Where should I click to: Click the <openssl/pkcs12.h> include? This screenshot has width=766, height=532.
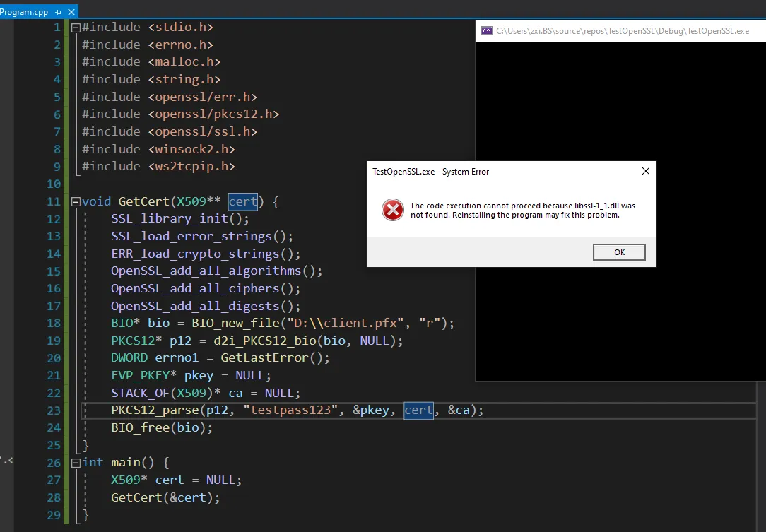point(213,114)
